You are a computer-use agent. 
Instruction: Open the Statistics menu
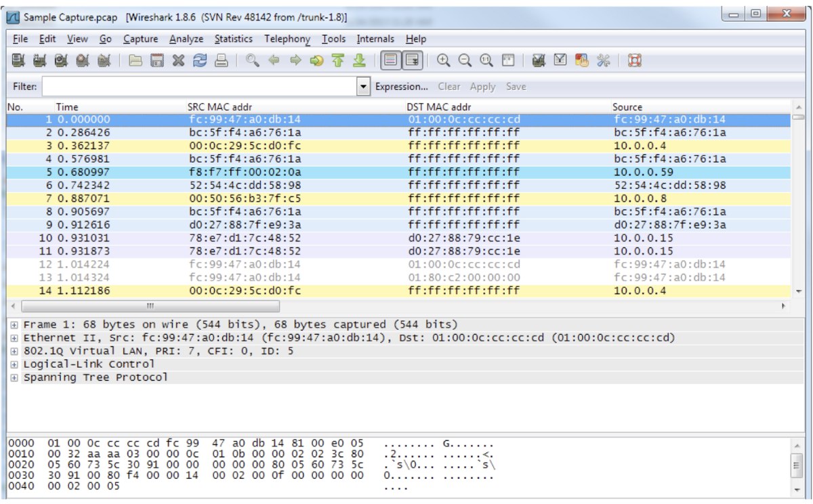(x=234, y=39)
